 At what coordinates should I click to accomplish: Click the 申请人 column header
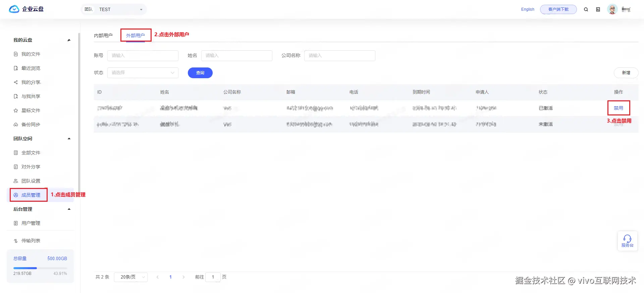tap(482, 92)
